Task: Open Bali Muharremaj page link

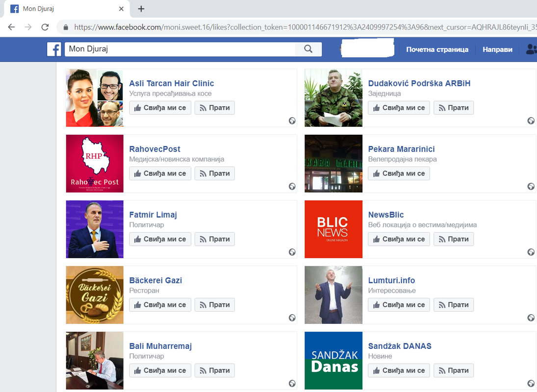Action: coord(160,346)
